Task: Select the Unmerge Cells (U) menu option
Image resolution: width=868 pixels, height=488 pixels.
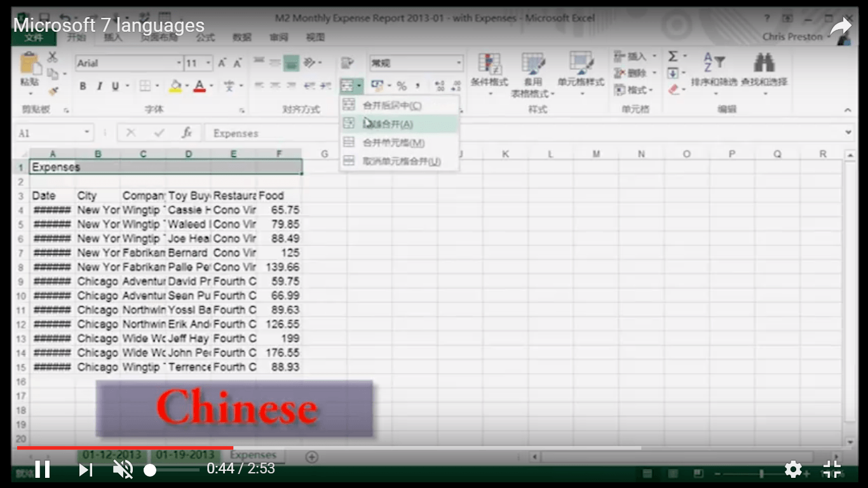Action: [400, 161]
